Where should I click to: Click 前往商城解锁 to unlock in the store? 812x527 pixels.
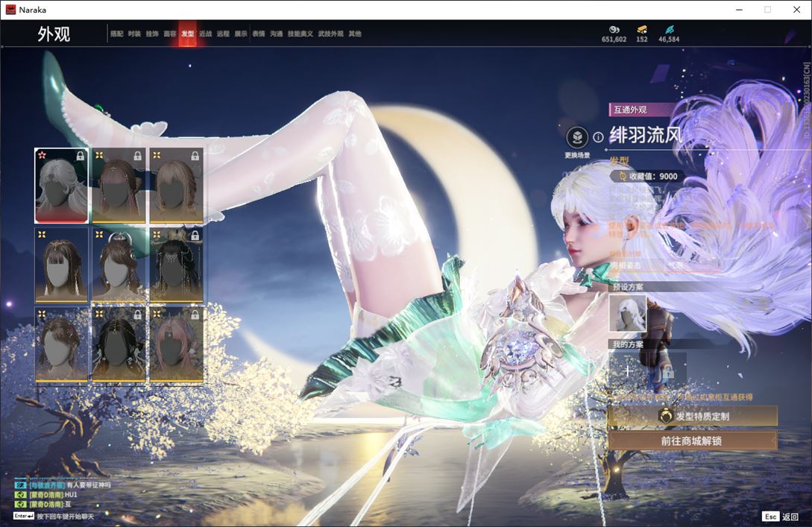(x=693, y=441)
